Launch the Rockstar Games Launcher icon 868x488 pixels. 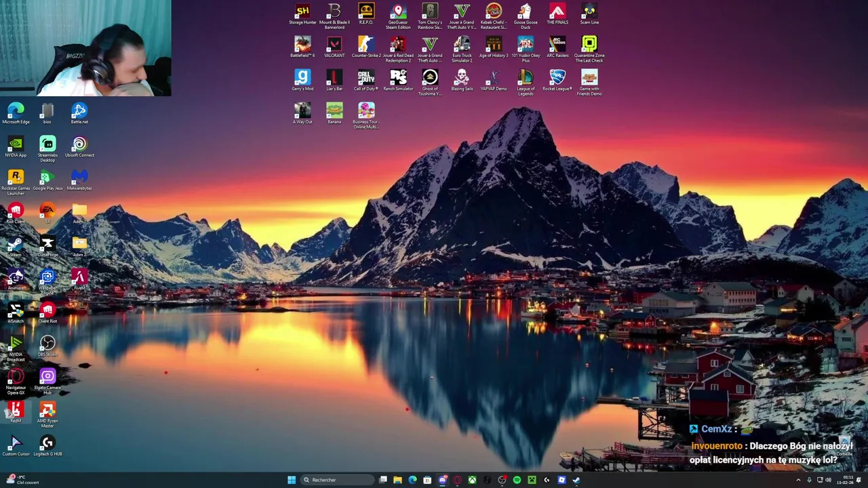(16, 182)
